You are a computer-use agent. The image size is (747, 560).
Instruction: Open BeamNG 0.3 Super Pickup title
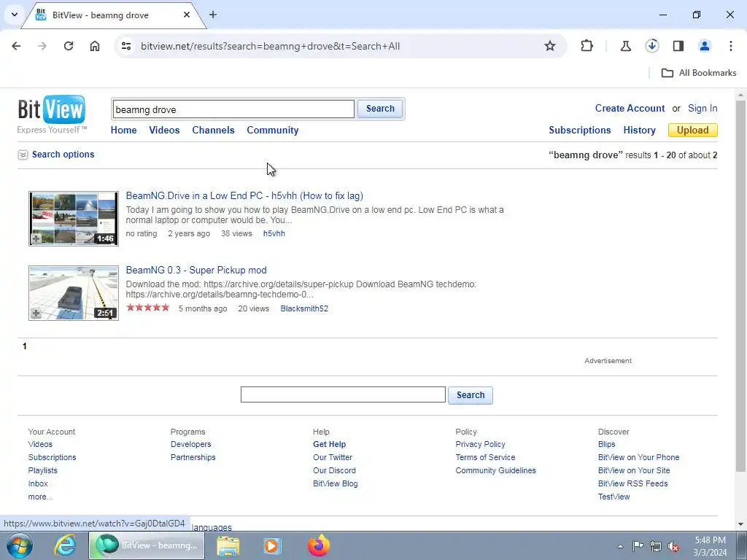(x=196, y=270)
